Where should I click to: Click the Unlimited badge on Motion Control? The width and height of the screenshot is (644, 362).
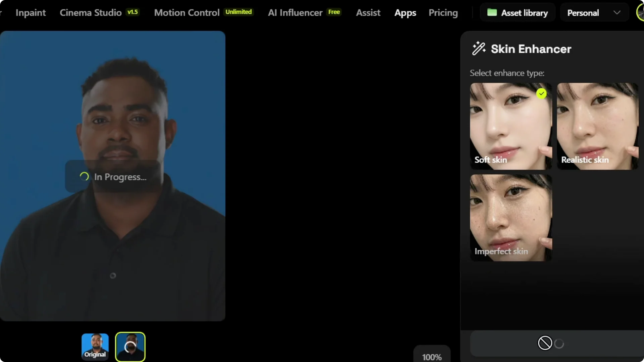coord(238,11)
